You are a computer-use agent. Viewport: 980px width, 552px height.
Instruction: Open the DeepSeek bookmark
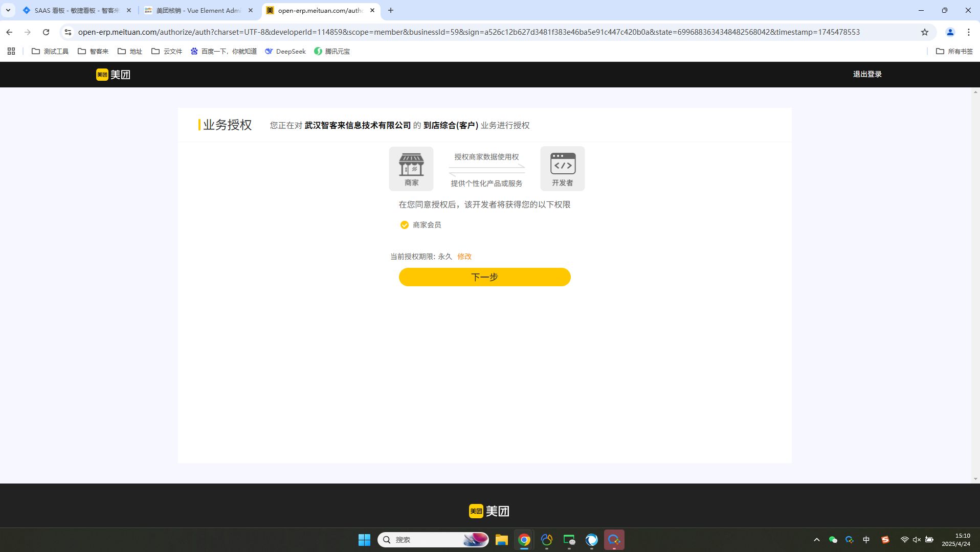click(x=285, y=51)
